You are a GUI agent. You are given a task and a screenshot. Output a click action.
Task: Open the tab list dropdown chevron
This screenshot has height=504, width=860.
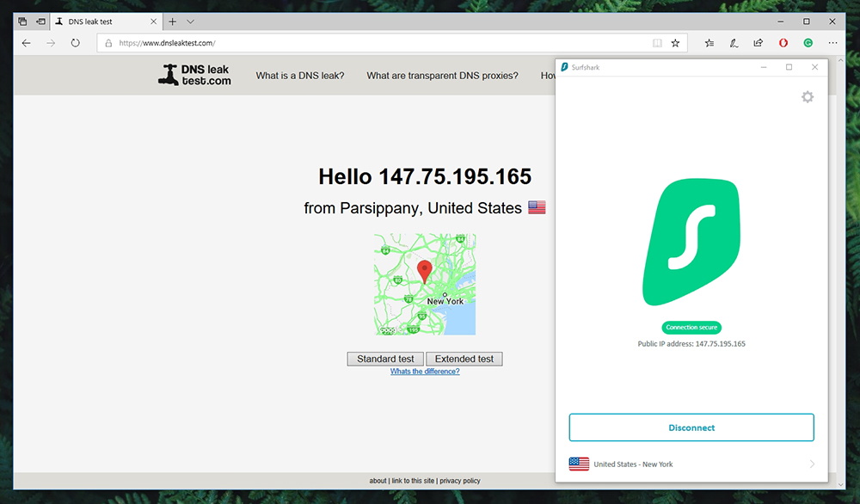[x=191, y=22]
